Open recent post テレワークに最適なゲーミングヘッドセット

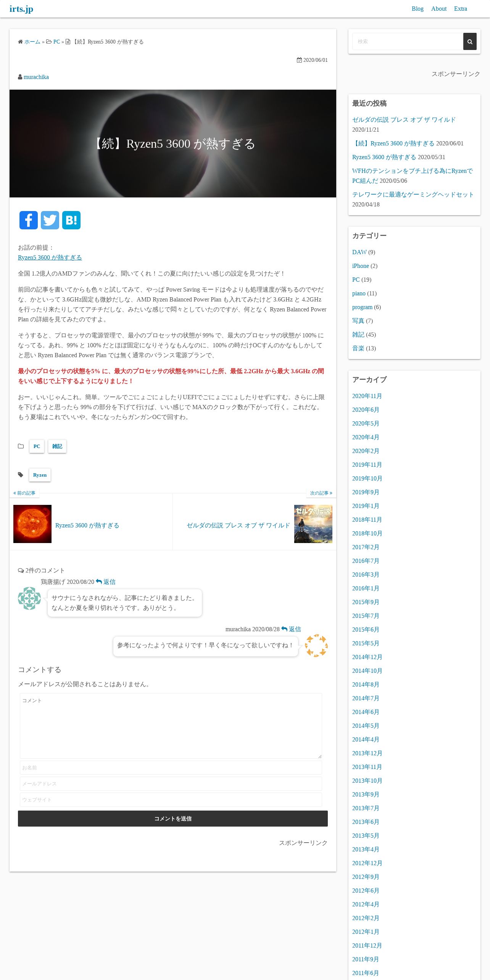(413, 195)
